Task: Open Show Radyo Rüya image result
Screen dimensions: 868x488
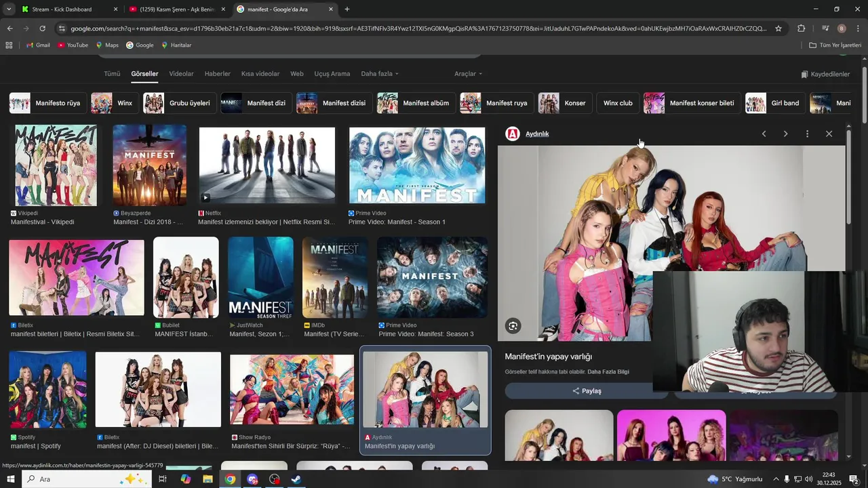Action: pos(292,390)
